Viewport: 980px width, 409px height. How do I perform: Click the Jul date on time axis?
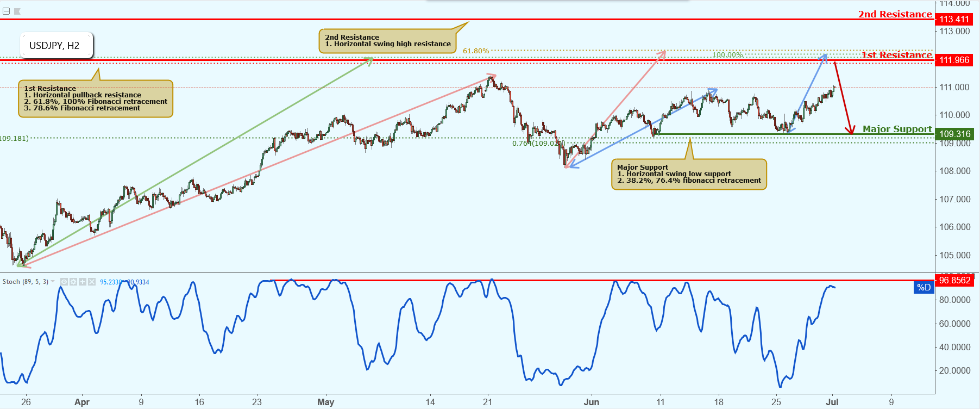tap(832, 402)
